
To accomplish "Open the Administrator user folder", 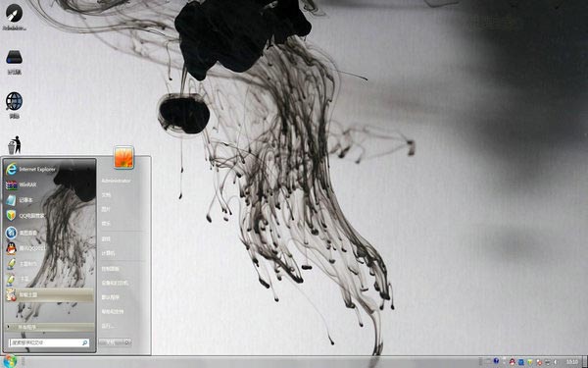I will click(x=116, y=181).
